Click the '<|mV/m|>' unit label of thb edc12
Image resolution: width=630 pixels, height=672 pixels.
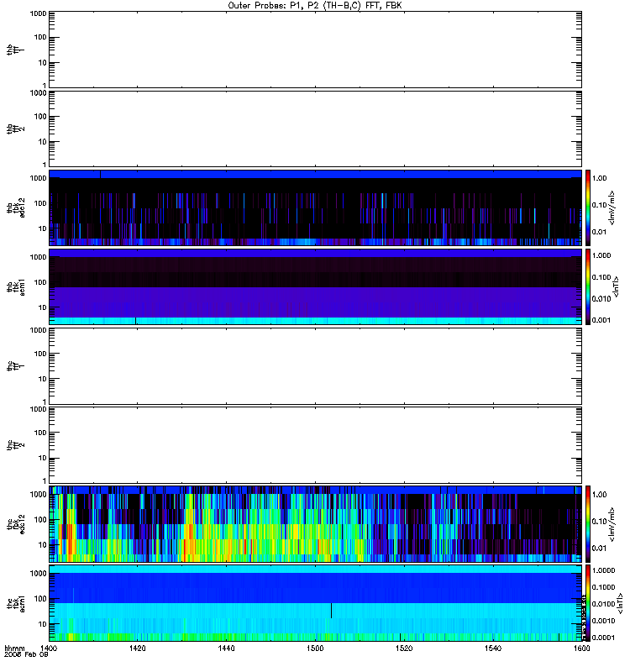tap(612, 207)
